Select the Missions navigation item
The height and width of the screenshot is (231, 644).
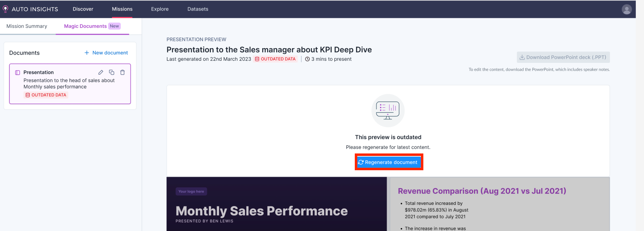click(122, 9)
